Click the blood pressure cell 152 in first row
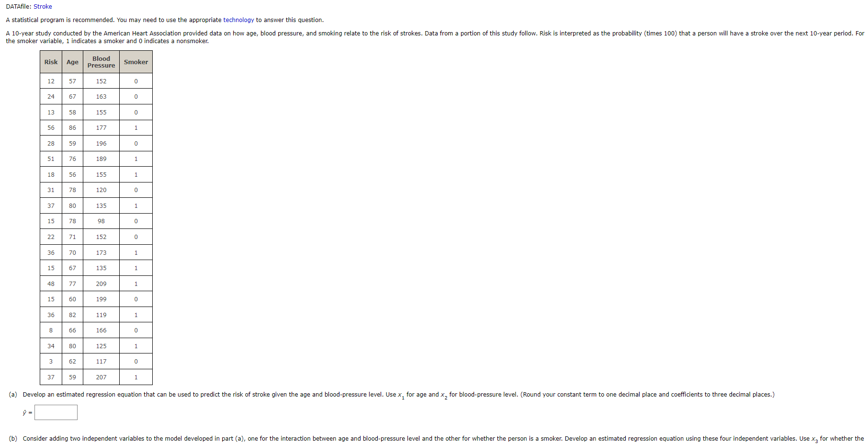The width and height of the screenshot is (868, 444). point(101,81)
